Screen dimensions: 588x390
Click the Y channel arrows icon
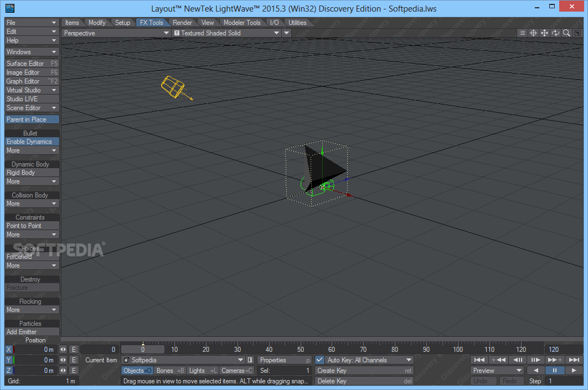coord(63,360)
